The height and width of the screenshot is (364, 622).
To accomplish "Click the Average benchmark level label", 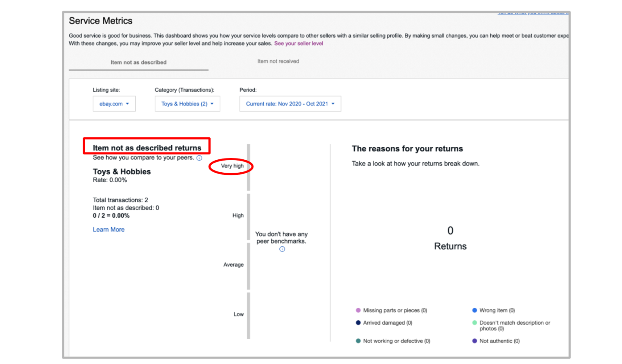I will point(233,265).
